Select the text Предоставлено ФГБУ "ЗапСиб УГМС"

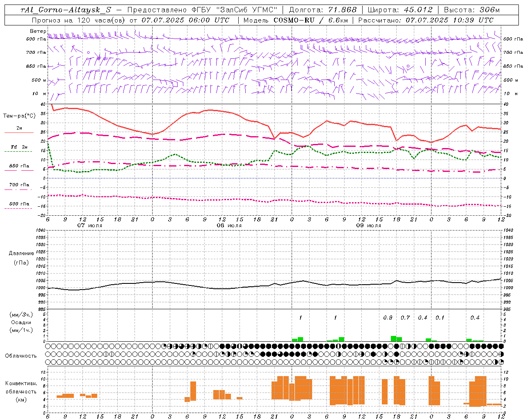pyautogui.click(x=202, y=10)
